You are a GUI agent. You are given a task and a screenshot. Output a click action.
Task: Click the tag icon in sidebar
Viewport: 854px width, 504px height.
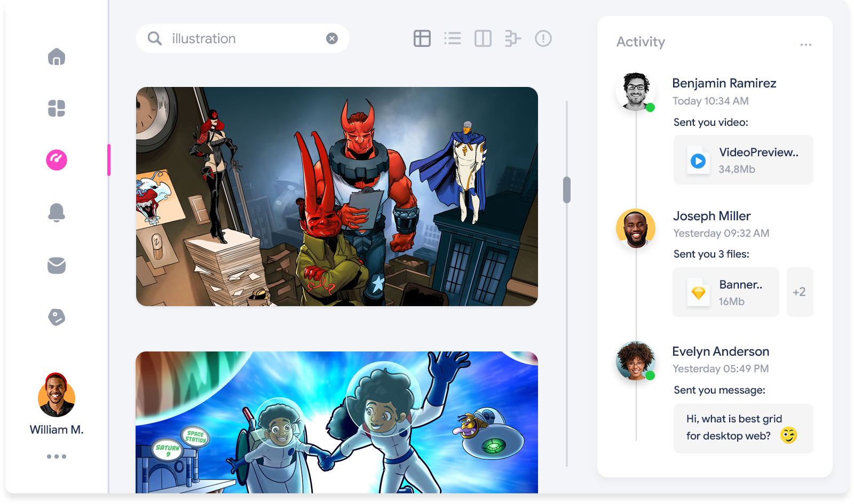[57, 317]
